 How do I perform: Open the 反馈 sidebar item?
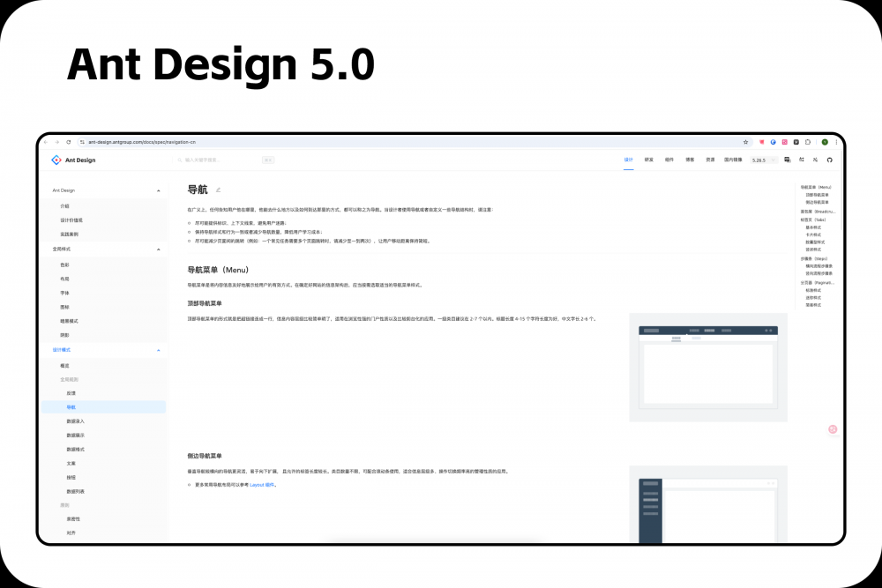(71, 393)
